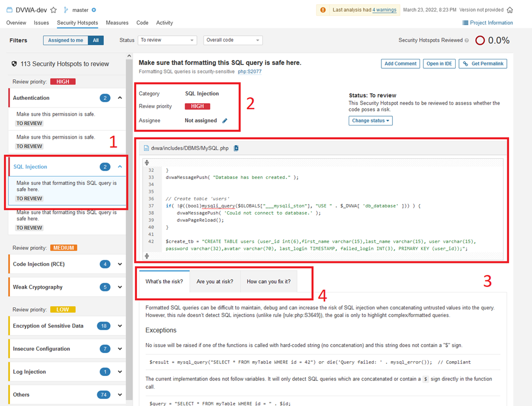
Task: Toggle filter to All hotspots
Action: (96, 40)
